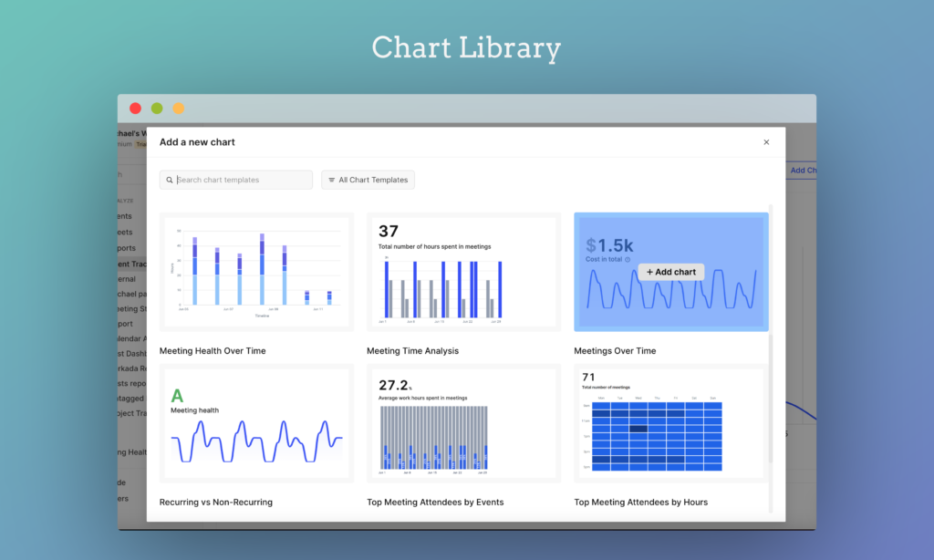Close the Add a new chart dialog

click(766, 141)
